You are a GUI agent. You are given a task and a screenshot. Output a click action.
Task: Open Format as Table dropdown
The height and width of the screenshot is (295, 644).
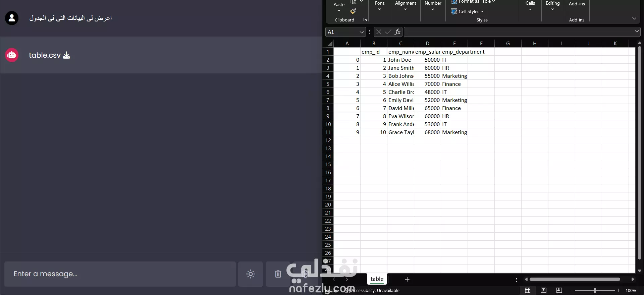(473, 2)
